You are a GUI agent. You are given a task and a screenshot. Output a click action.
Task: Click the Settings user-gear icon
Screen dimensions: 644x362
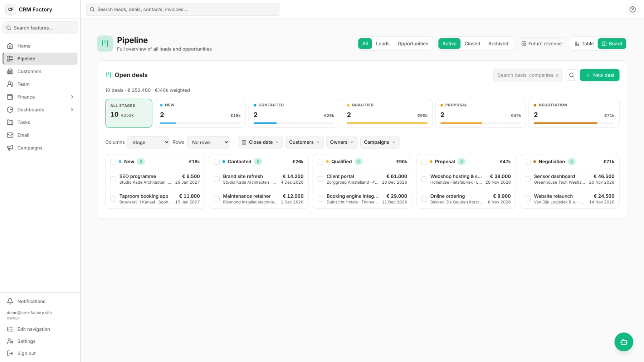[x=10, y=341]
